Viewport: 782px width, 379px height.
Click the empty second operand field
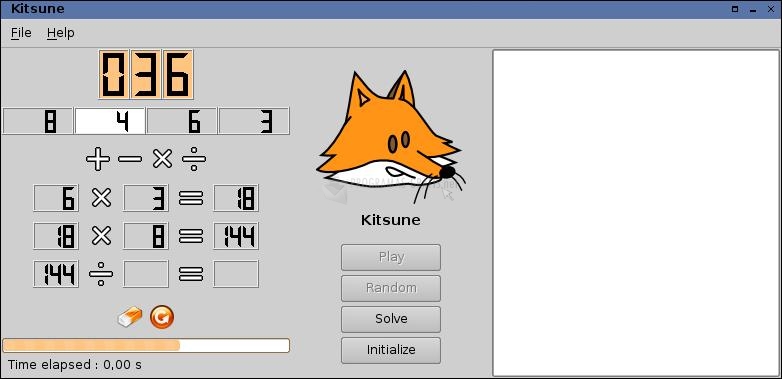coord(146,274)
